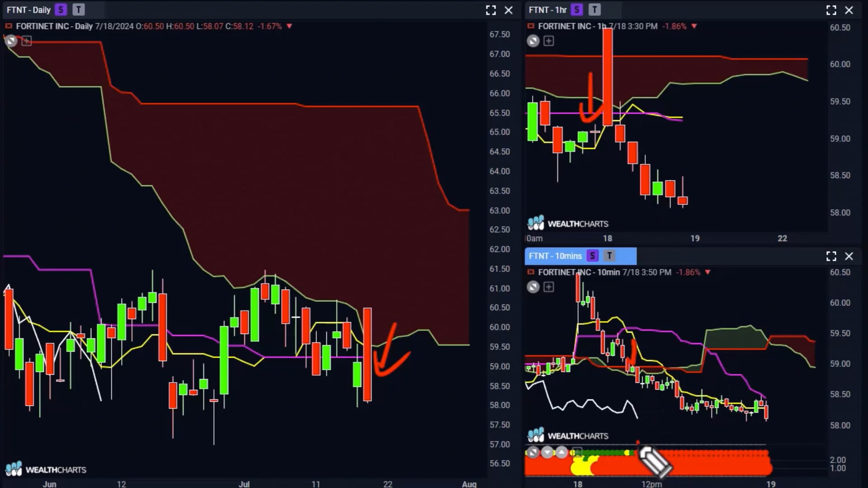Click the T badge on FTNT 10mins panel
Image resolution: width=868 pixels, height=488 pixels.
tap(609, 256)
